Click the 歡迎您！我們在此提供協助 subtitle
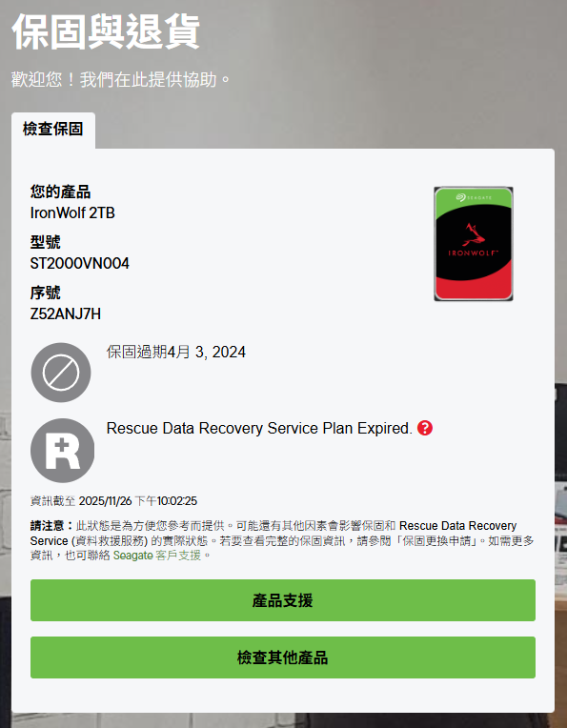This screenshot has width=567, height=728. point(121,79)
